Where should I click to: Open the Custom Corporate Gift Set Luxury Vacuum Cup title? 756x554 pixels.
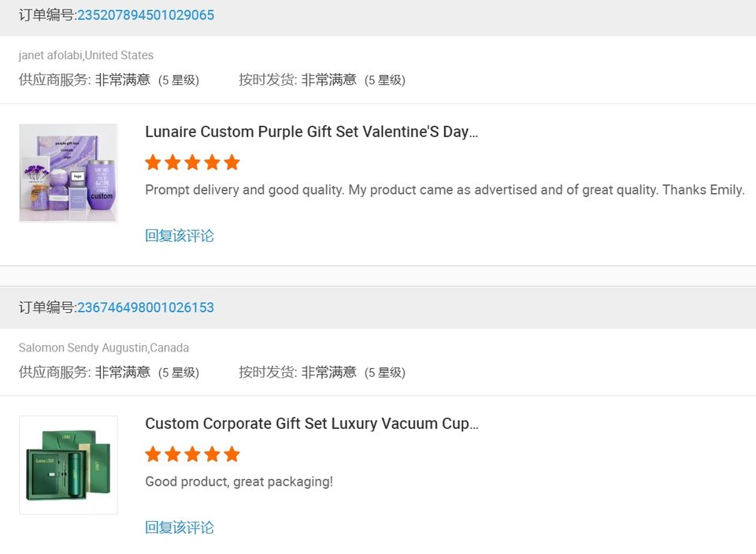click(311, 423)
